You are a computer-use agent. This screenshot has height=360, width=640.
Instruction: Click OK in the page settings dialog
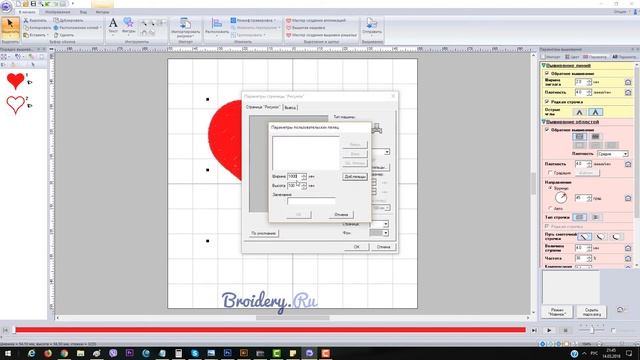point(356,247)
